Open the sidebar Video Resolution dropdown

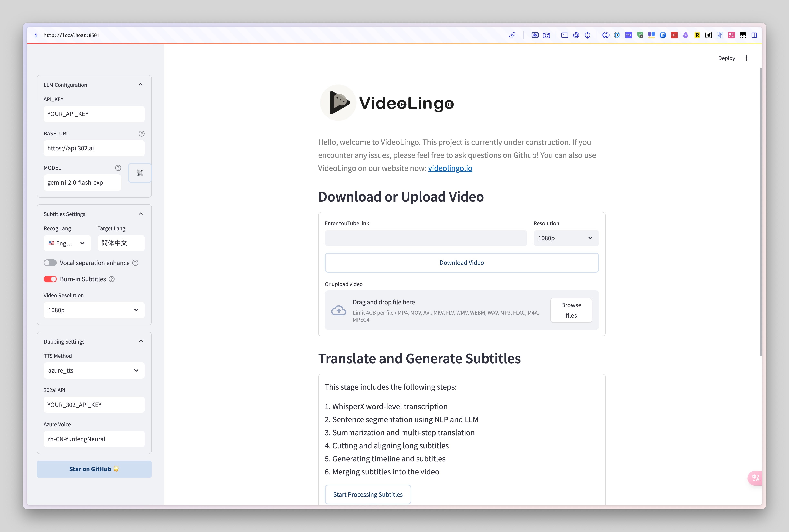point(94,310)
